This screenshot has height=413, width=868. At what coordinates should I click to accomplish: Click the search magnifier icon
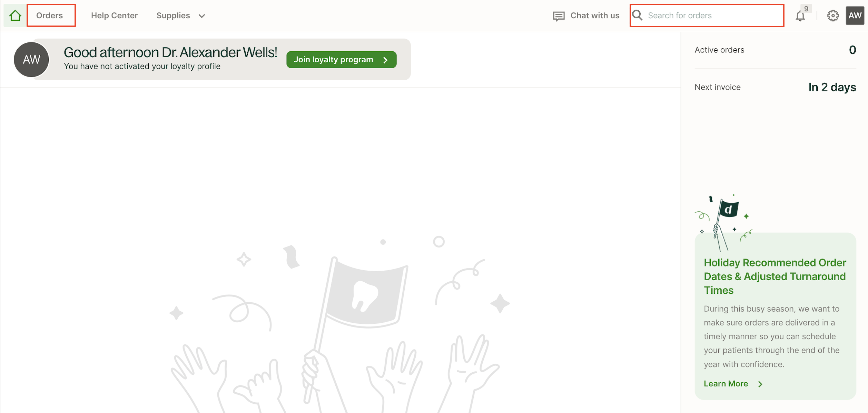(638, 16)
